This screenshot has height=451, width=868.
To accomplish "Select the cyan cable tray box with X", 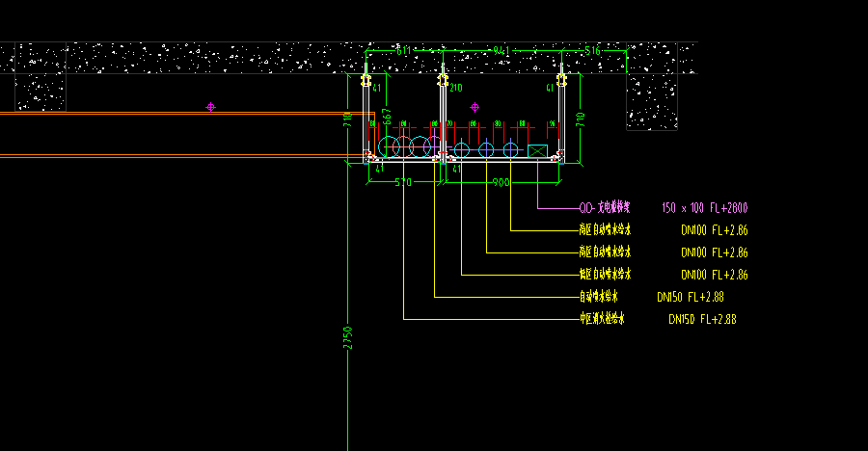I will click(x=537, y=151).
